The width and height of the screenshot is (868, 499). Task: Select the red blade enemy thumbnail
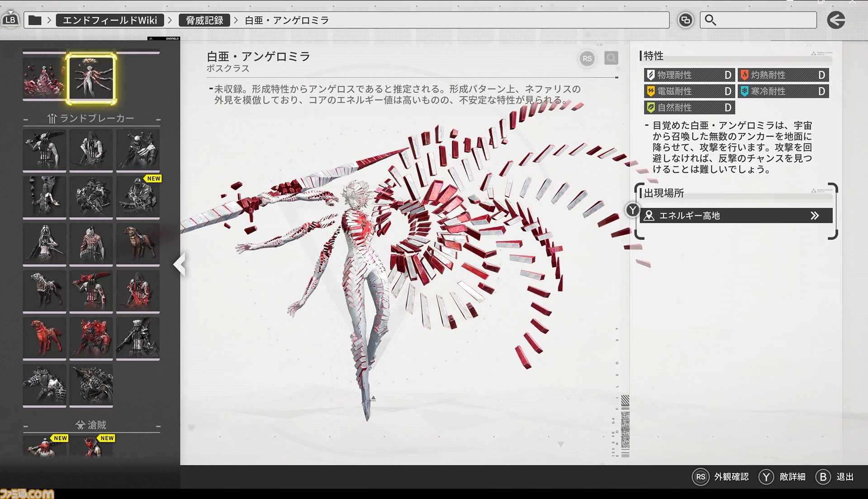click(x=91, y=291)
